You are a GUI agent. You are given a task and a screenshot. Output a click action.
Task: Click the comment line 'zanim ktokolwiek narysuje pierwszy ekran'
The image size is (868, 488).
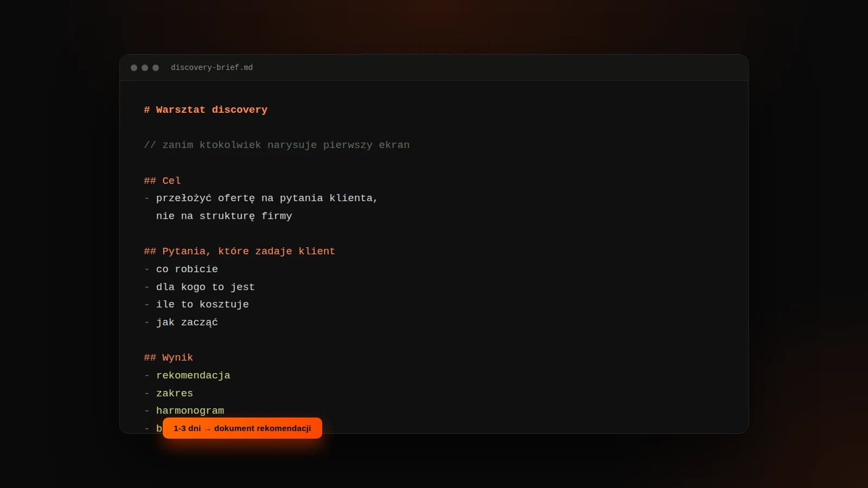click(277, 145)
